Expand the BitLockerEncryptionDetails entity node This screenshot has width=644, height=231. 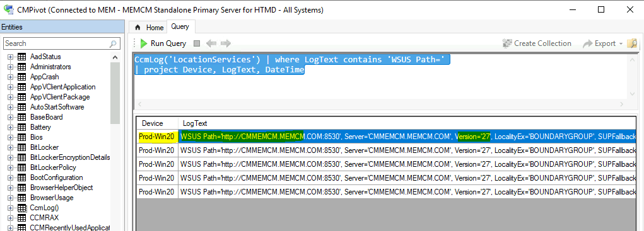(x=10, y=158)
